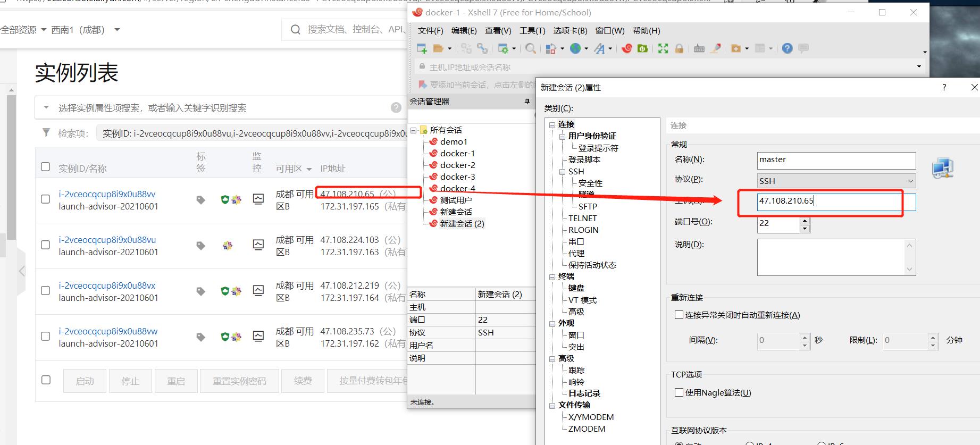Click the font icon in Xshell toolbar
This screenshot has height=445, width=980.
600,48
